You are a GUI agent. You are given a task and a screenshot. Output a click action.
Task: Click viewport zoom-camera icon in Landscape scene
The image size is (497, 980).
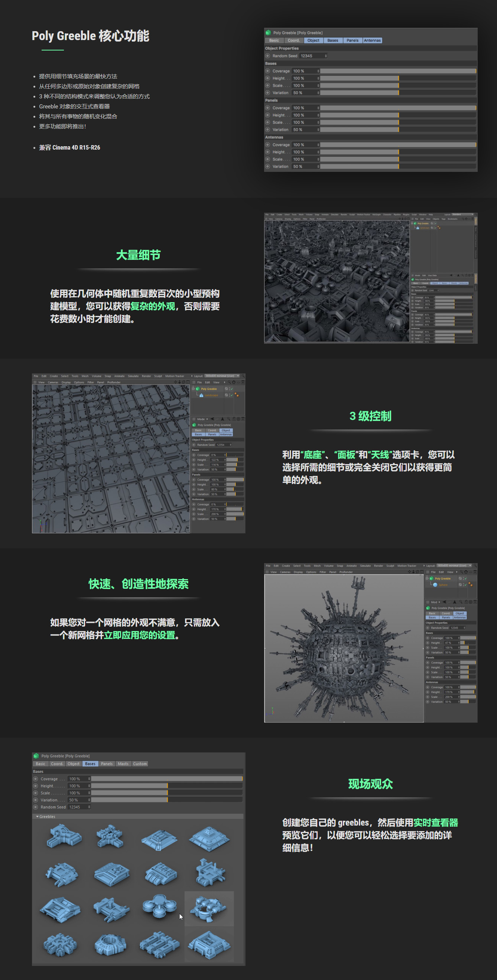(x=180, y=382)
